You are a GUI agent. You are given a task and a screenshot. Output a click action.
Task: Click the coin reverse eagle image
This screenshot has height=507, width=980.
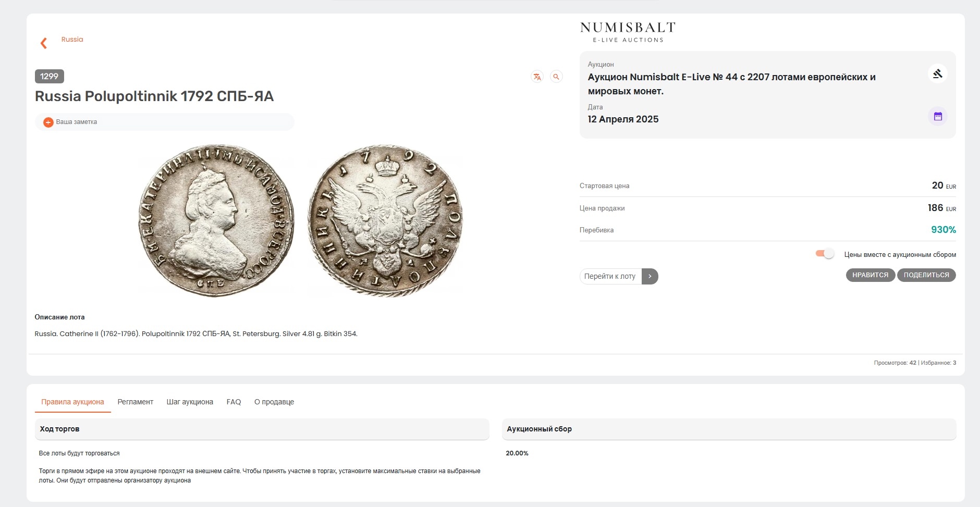pyautogui.click(x=385, y=220)
